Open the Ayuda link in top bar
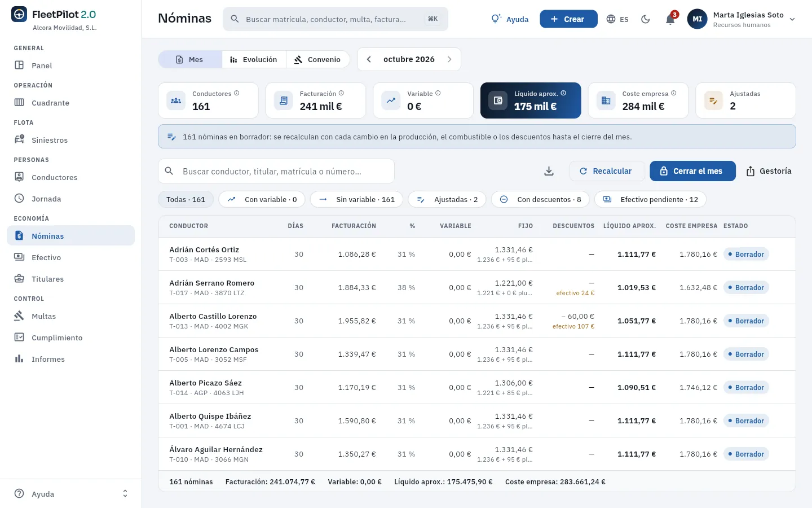The height and width of the screenshot is (508, 812). (x=510, y=19)
